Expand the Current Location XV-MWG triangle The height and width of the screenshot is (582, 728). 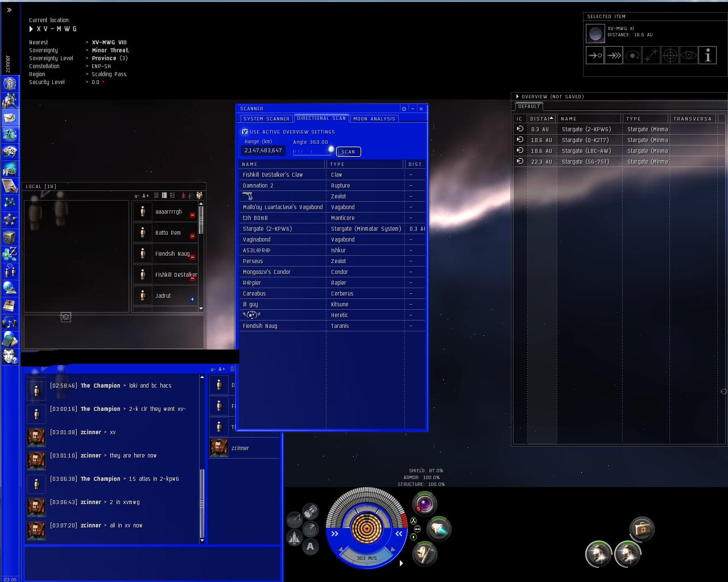click(31, 29)
